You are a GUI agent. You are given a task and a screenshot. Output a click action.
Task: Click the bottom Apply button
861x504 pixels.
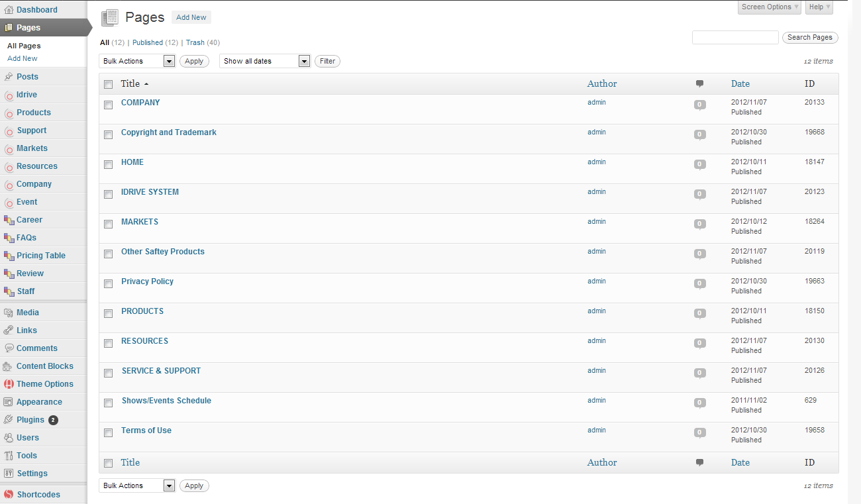tap(194, 485)
